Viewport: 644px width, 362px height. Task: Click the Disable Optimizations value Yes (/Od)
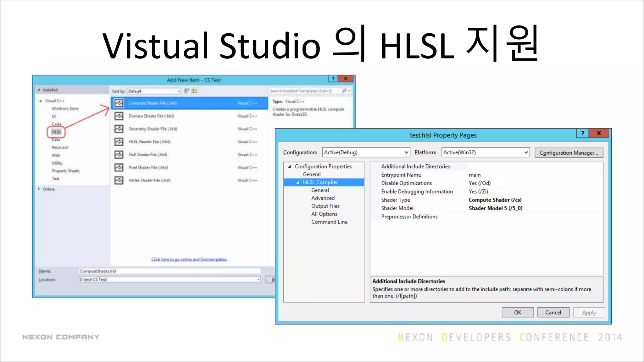pos(480,183)
